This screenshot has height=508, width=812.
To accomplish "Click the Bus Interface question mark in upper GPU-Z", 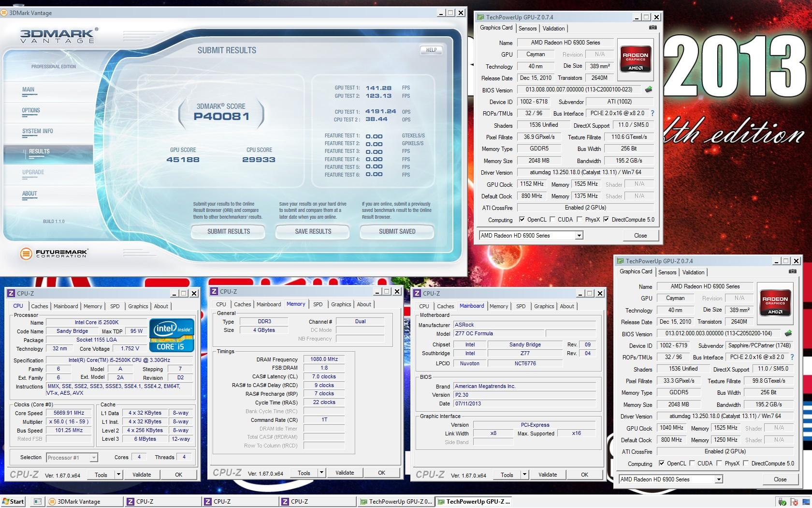I will click(652, 113).
